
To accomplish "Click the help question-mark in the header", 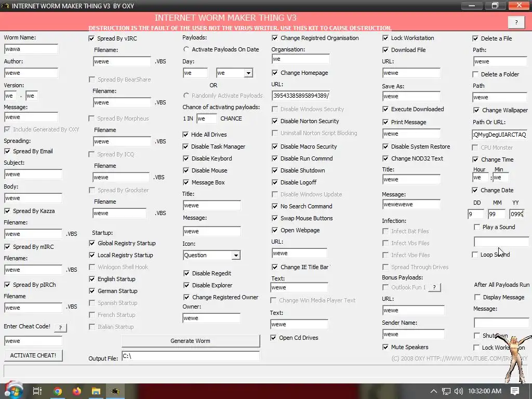I will click(516, 22).
